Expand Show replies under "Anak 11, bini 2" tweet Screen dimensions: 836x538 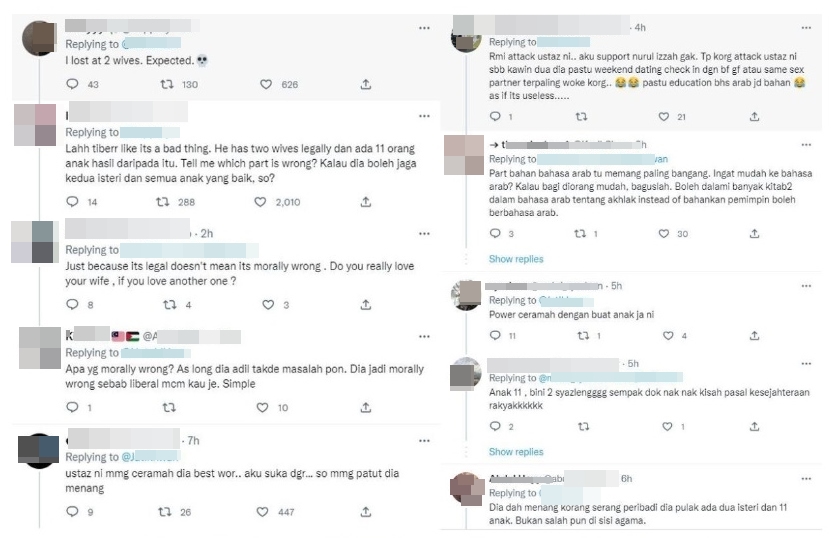pos(515,452)
